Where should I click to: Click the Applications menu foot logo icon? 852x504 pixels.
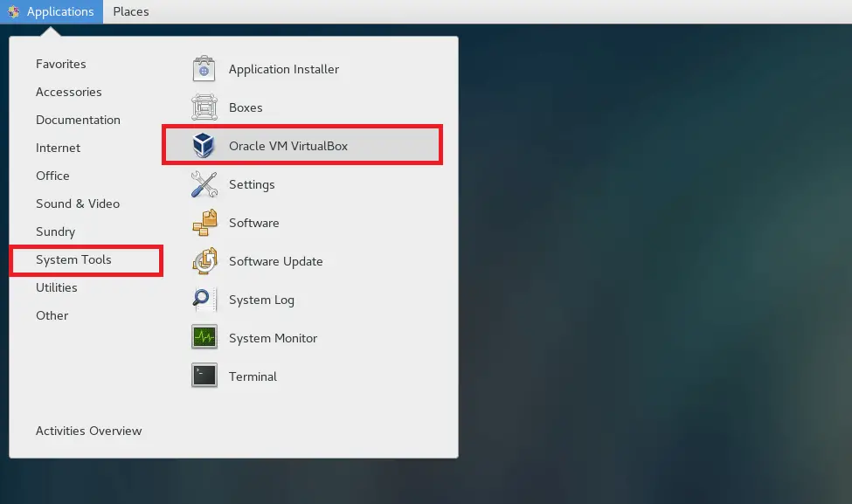pyautogui.click(x=14, y=11)
